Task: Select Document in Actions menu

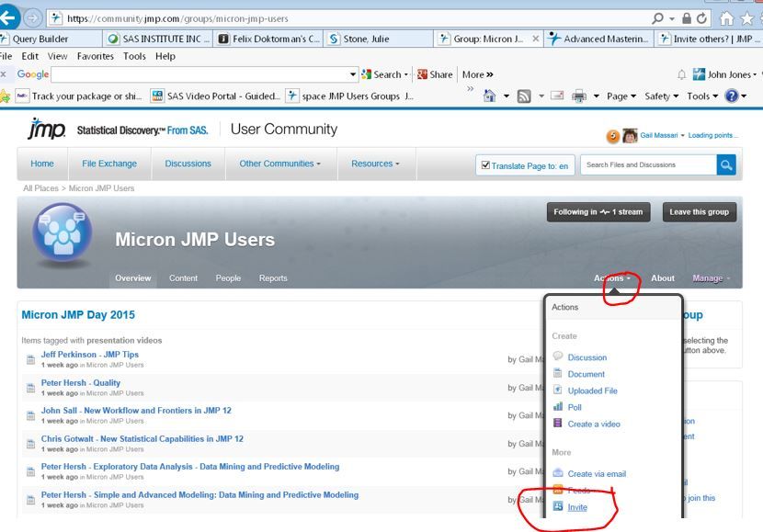Action: [586, 374]
